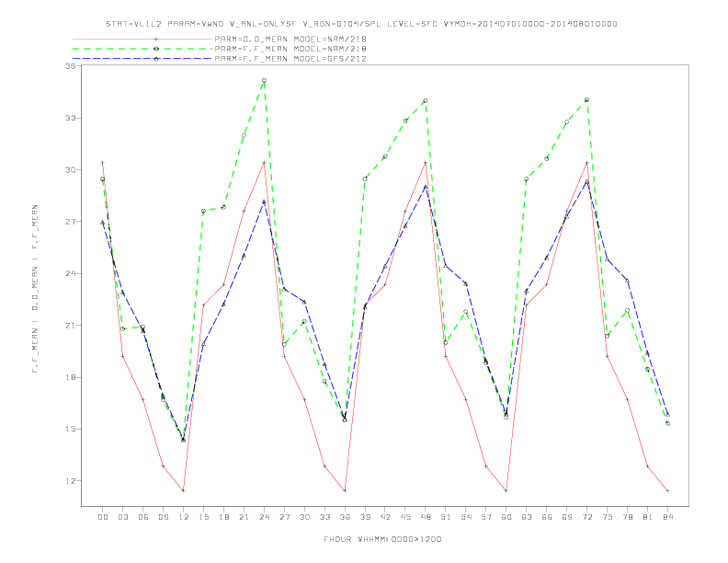Click x-axis forecast hour label 09

click(163, 517)
